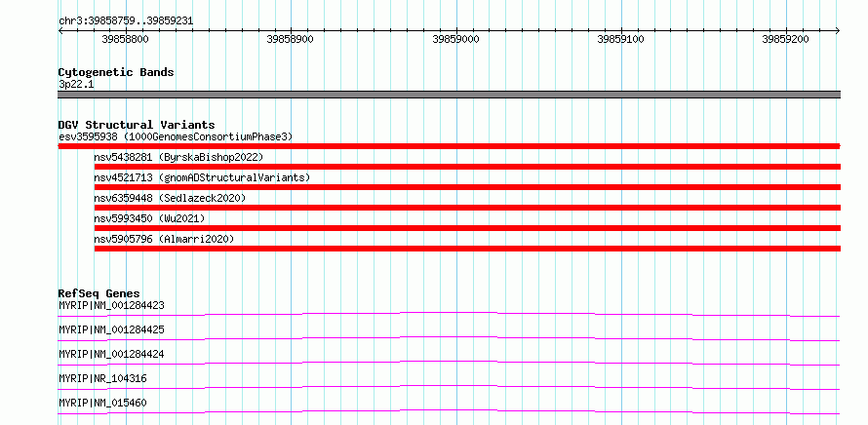Select the red bar under nsv6359448
This screenshot has height=425, width=868.
tap(467, 208)
